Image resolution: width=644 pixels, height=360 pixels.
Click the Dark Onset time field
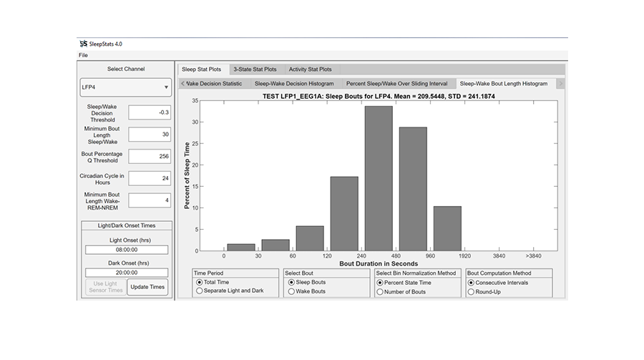[x=126, y=273]
